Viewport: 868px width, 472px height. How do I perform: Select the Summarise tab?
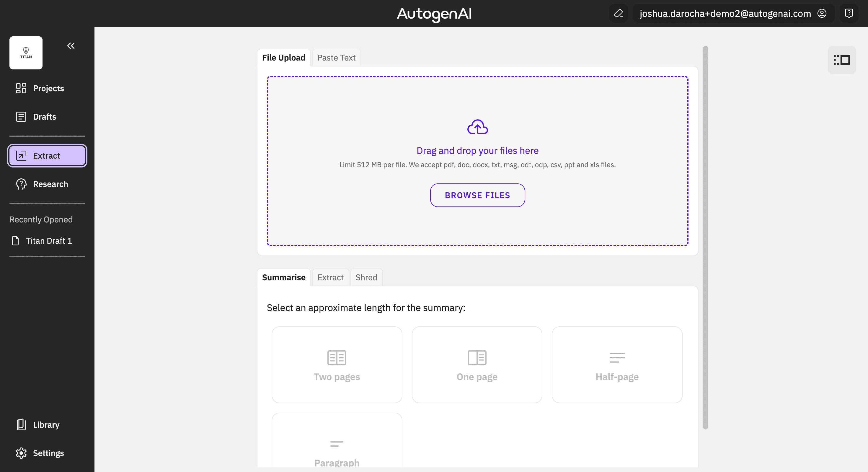(x=284, y=277)
